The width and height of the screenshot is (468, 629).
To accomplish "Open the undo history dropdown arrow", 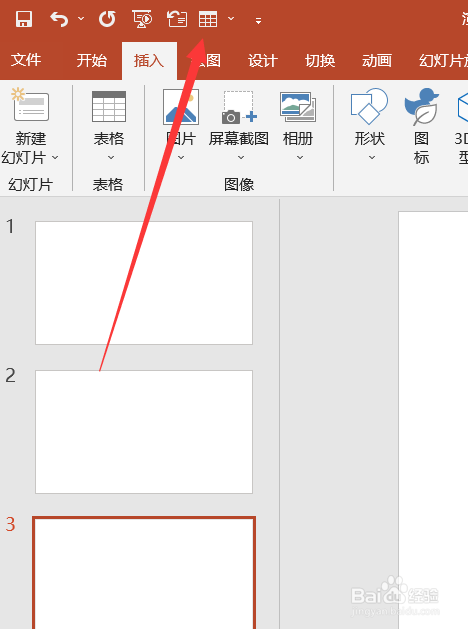I will pyautogui.click(x=81, y=18).
